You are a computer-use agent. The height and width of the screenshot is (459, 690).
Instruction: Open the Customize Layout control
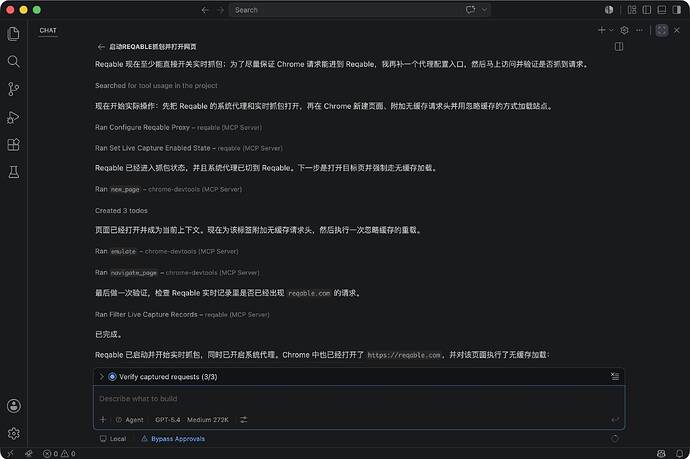pos(632,10)
